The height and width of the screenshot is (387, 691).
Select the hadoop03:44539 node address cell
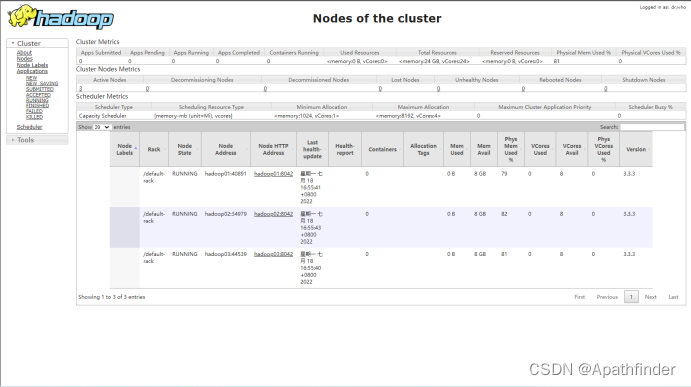226,254
